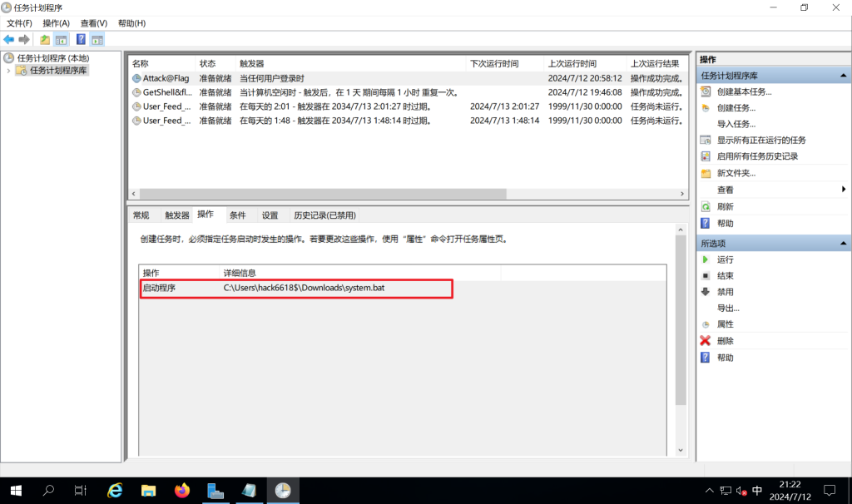The height and width of the screenshot is (504, 852).
Task: Click the back arrow in the toolbar
Action: point(9,39)
